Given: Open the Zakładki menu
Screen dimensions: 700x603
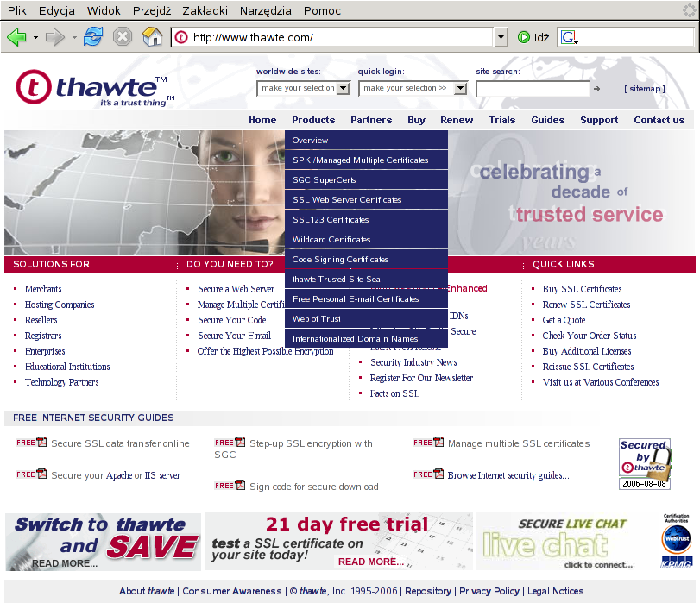Looking at the screenshot, I should coord(205,10).
